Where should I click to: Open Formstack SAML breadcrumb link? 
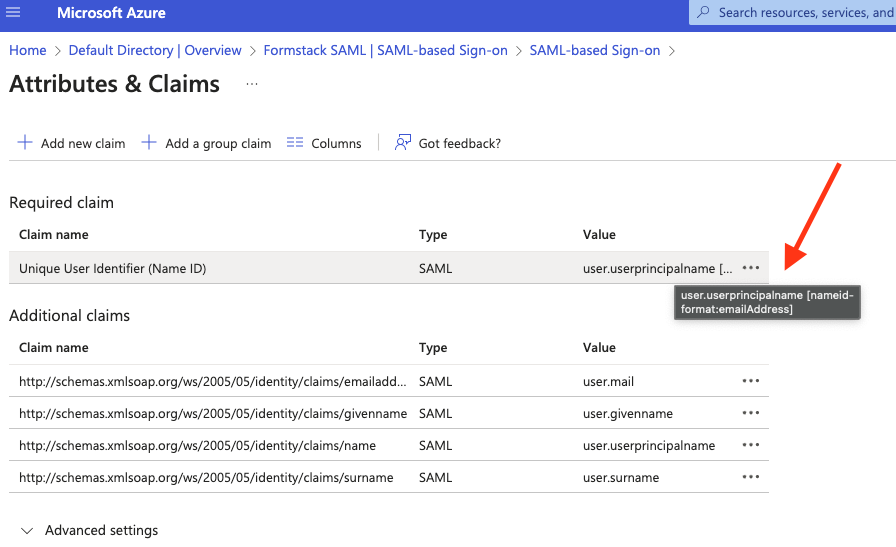385,50
